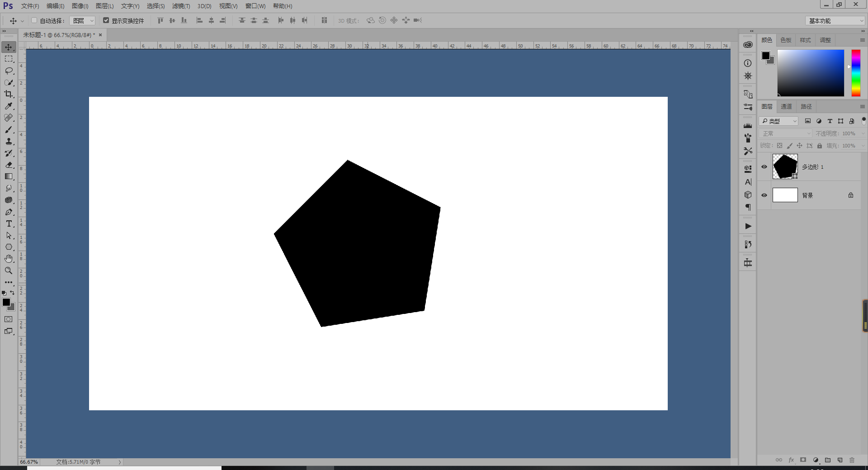This screenshot has height=470, width=868.
Task: Click the 66.67% zoom field
Action: [x=29, y=462]
